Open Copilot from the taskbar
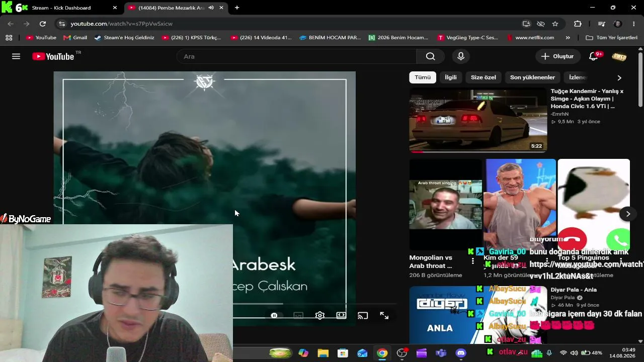 point(303,353)
